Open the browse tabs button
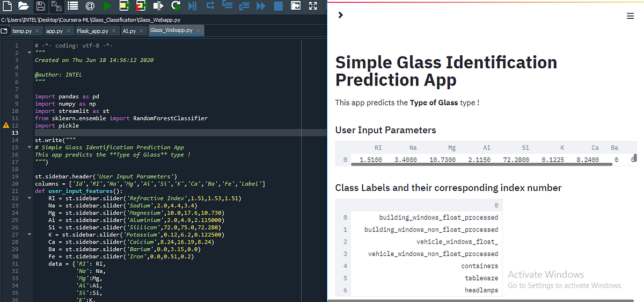The width and height of the screenshot is (644, 302). (5, 31)
